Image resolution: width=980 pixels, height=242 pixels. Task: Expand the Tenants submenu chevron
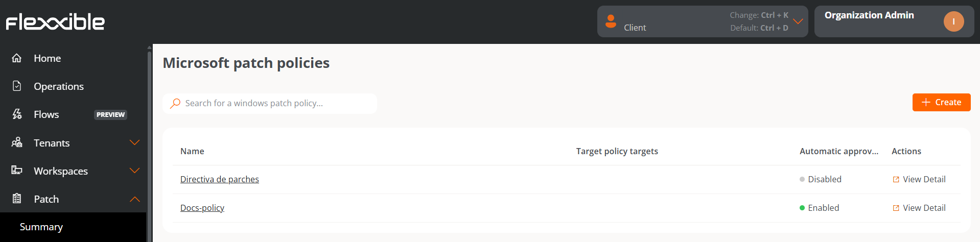(135, 142)
